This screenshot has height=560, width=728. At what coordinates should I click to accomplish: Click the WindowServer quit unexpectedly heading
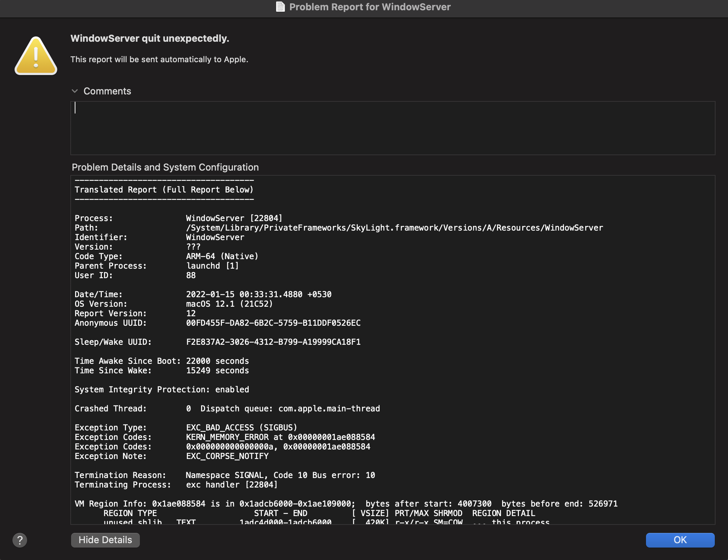[x=150, y=38]
